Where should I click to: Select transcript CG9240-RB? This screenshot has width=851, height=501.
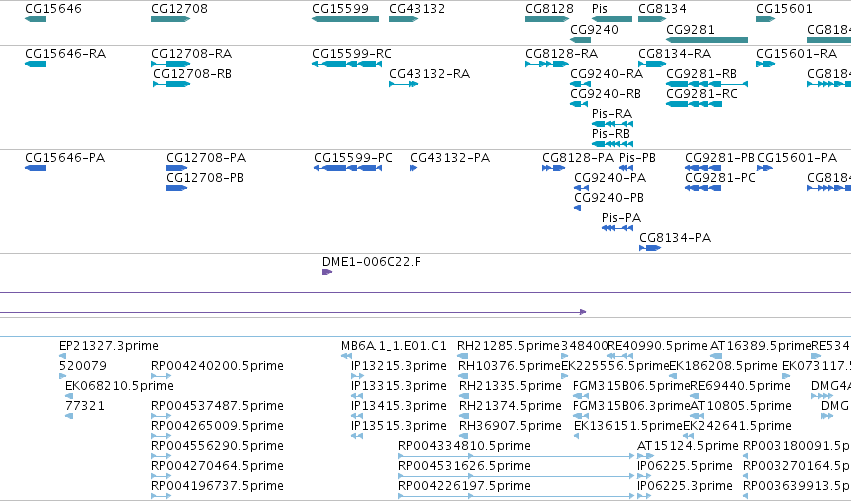[605, 94]
